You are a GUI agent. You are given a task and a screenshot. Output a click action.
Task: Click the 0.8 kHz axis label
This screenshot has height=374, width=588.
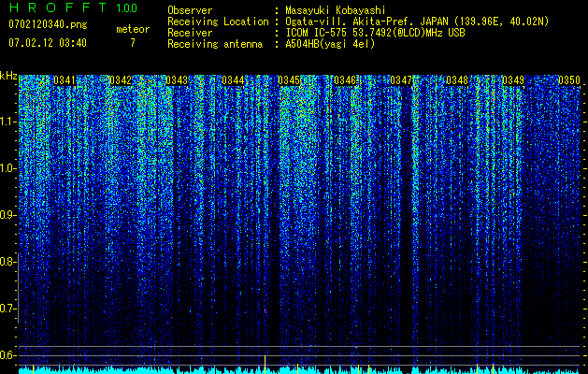pos(7,262)
